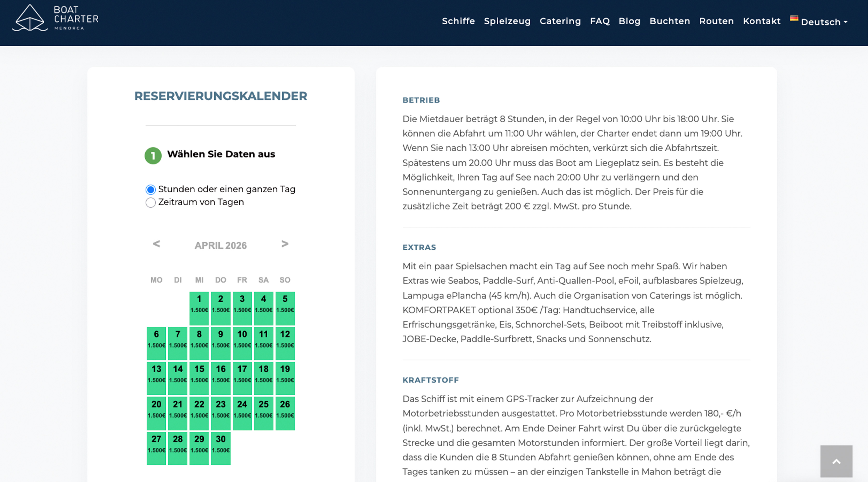This screenshot has height=482, width=868.
Task: Click the APRIL 2026 month label
Action: [221, 245]
